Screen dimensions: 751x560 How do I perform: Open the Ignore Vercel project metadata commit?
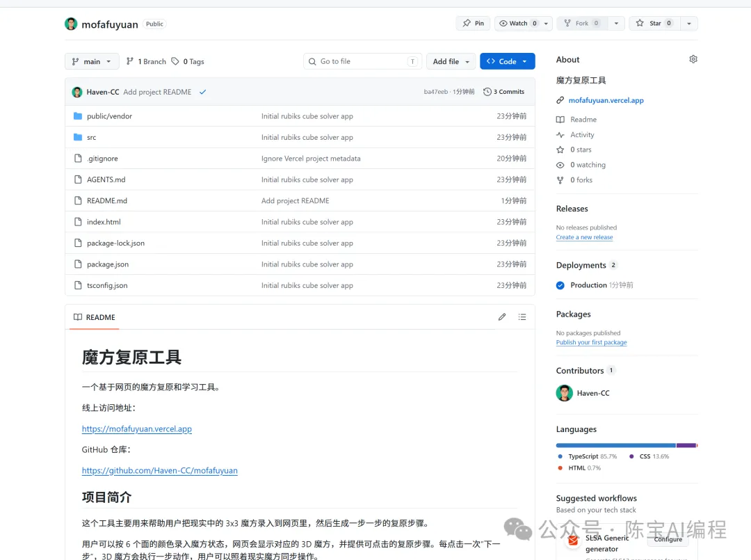point(311,158)
